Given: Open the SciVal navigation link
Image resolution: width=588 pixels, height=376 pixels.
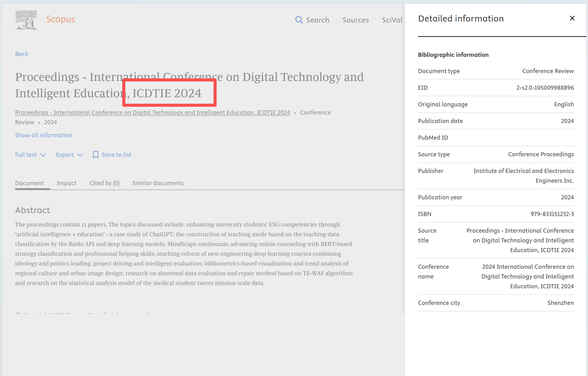Looking at the screenshot, I should click(x=391, y=20).
